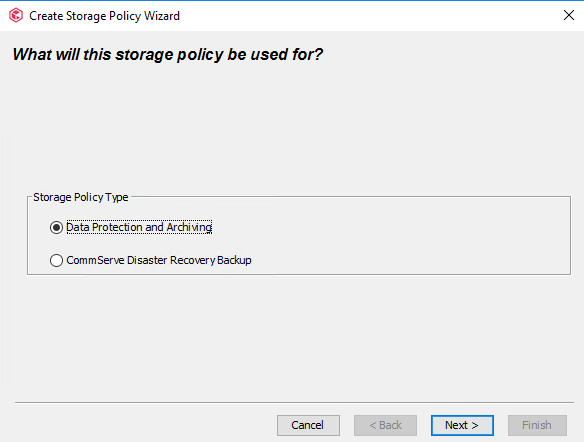
Task: Close the Create Storage Policy Wizard window
Action: pyautogui.click(x=568, y=15)
